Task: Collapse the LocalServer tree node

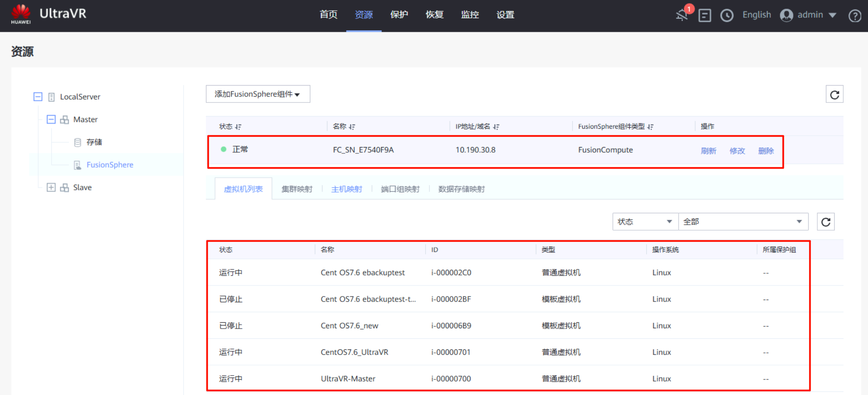Action: [x=38, y=97]
